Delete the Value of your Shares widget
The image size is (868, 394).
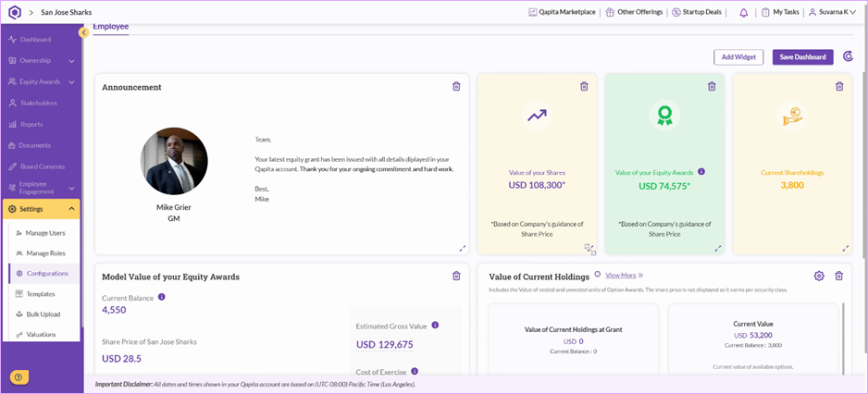(584, 86)
